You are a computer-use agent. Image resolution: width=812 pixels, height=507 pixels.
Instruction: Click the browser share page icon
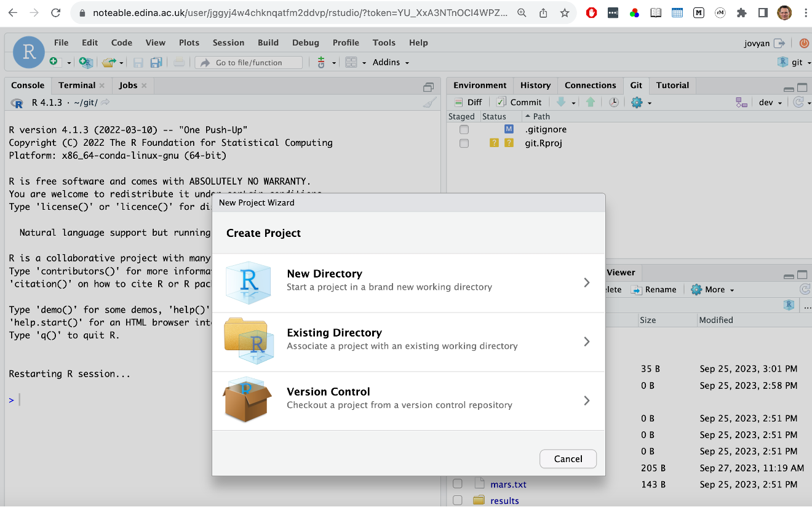point(543,13)
